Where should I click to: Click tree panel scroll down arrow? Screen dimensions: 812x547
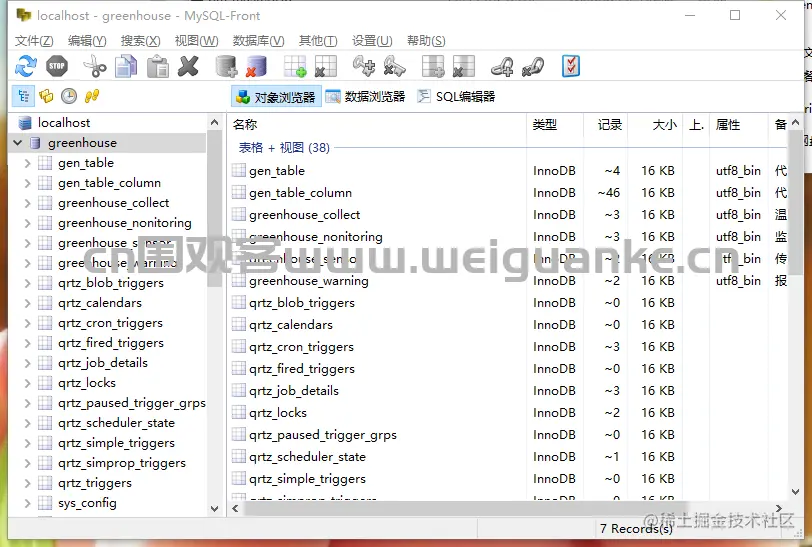pyautogui.click(x=214, y=509)
